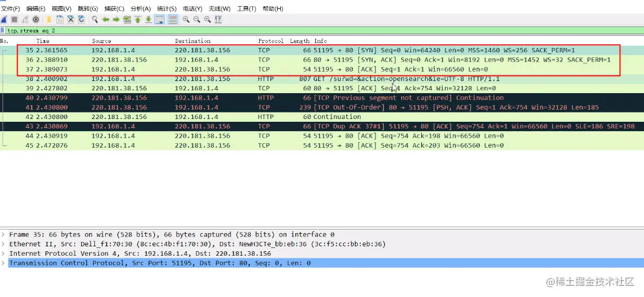This screenshot has width=644, height=297.
Task: Open the 统计(S) menu
Action: tap(167, 9)
